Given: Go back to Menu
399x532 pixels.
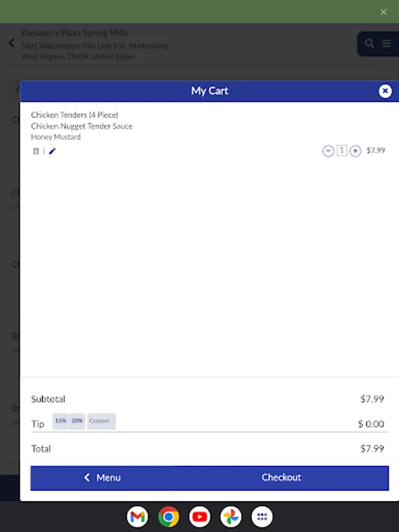Looking at the screenshot, I should [102, 478].
